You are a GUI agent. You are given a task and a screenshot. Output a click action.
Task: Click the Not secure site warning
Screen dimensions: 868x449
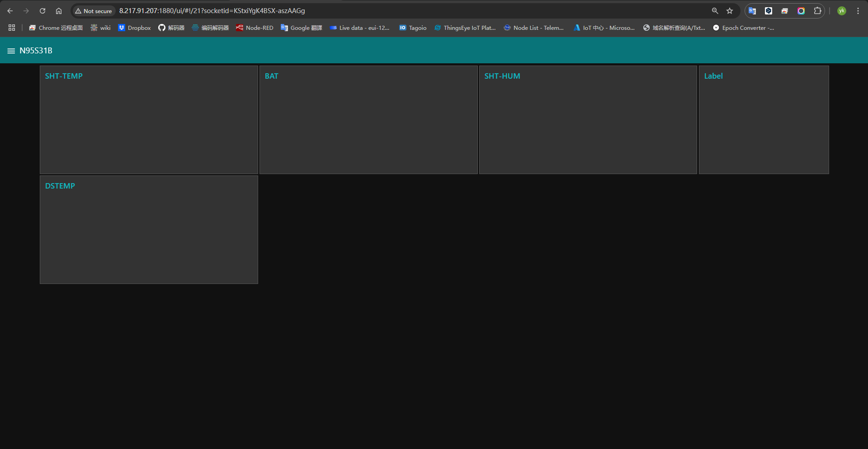[x=94, y=11]
